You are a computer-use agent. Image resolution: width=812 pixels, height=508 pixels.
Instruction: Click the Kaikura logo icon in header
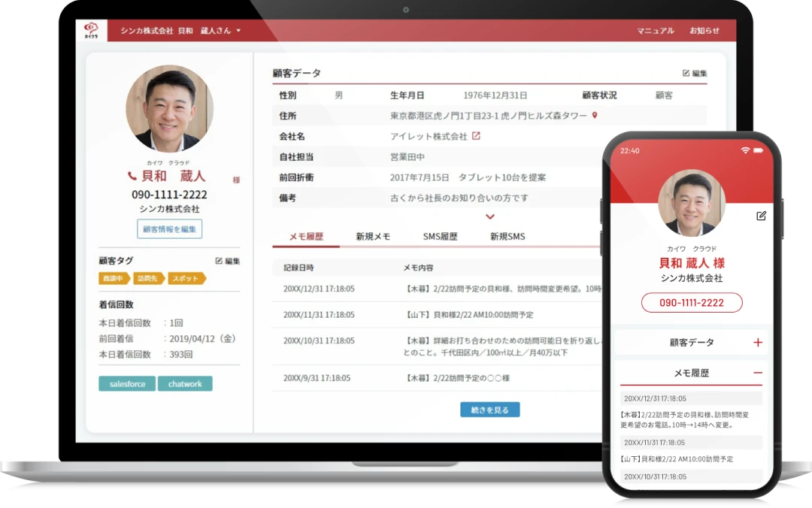click(91, 31)
